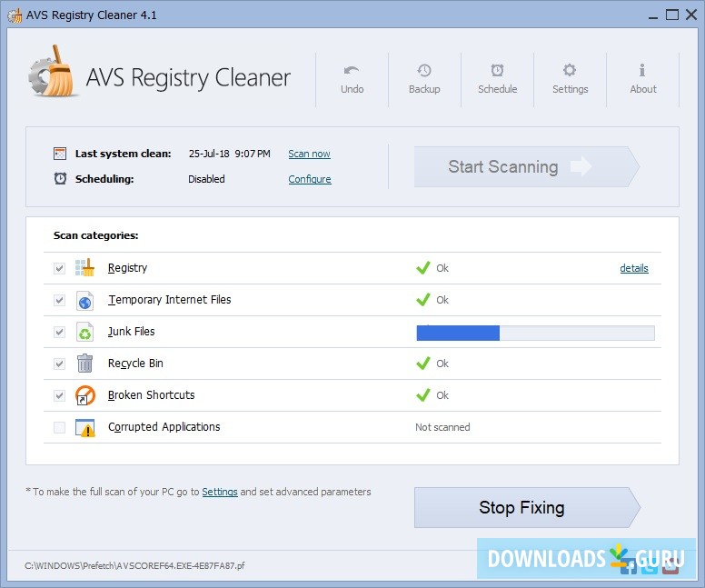
Task: Click the 25-Jul-18 9:07 PM date value
Action: click(229, 154)
